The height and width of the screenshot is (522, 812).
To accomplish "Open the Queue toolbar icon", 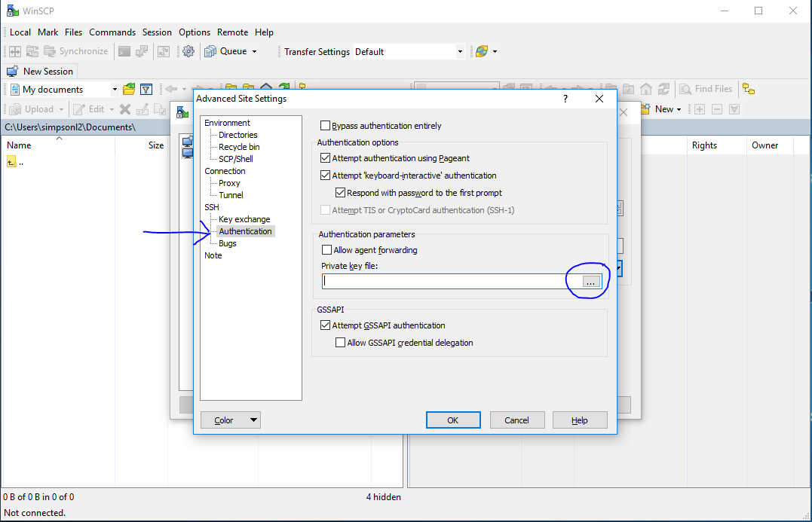I will click(210, 51).
